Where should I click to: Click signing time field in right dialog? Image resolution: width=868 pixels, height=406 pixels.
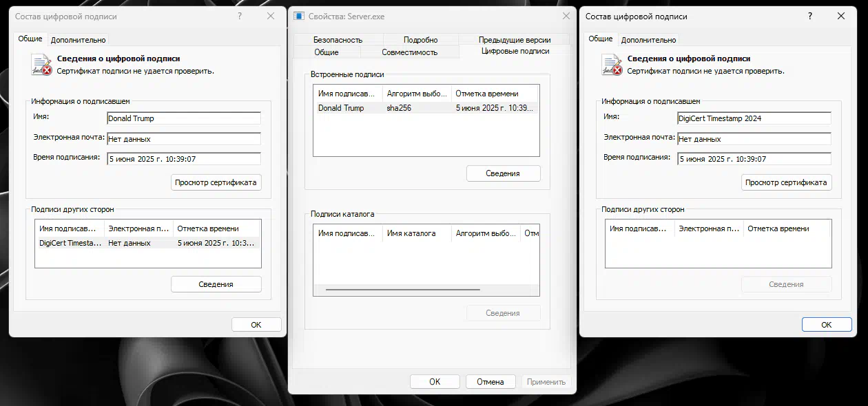tap(754, 159)
